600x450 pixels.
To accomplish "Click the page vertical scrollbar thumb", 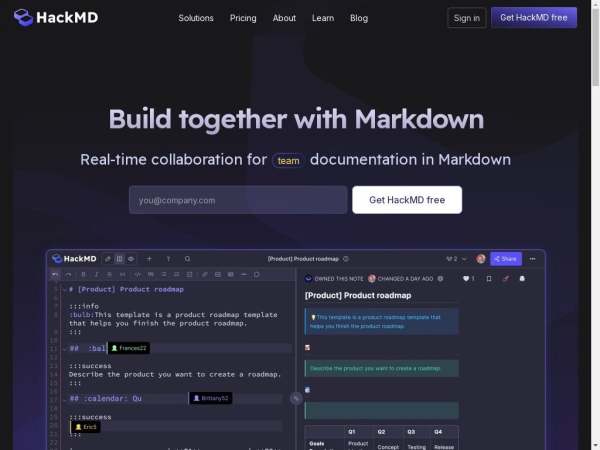I will click(595, 47).
